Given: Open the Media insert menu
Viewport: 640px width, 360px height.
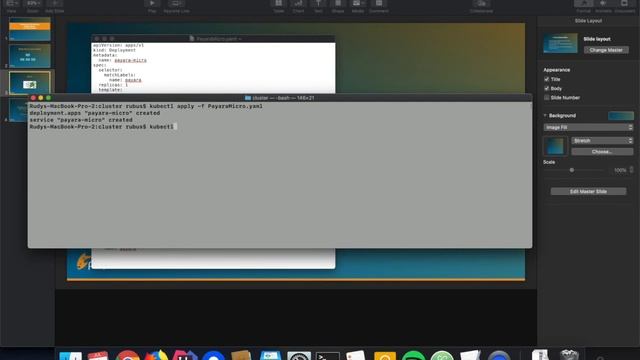Looking at the screenshot, I should coord(358,6).
